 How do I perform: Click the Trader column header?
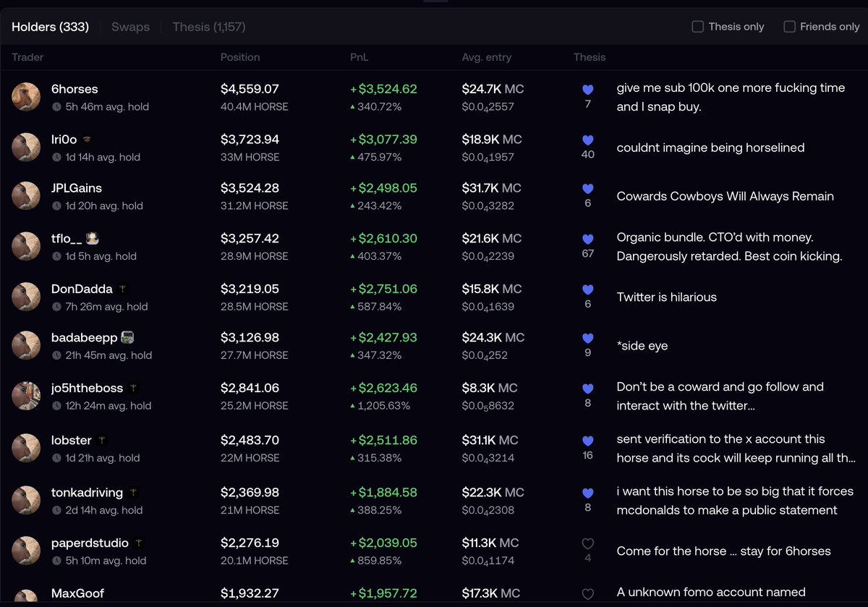click(27, 57)
